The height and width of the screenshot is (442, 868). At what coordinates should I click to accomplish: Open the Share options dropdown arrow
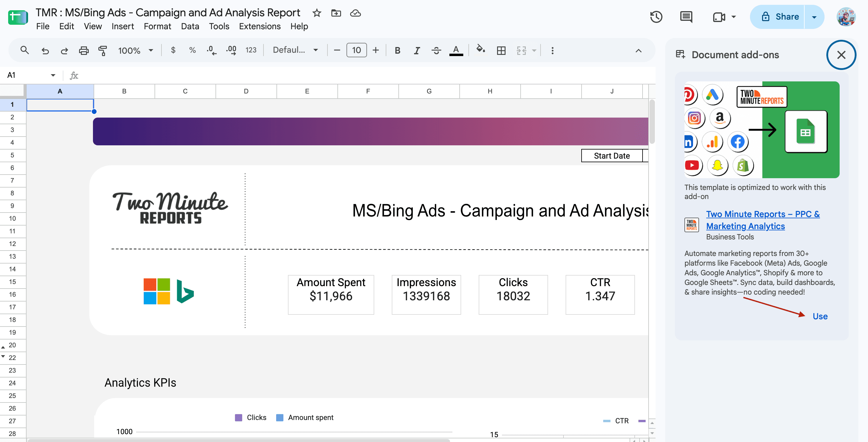tap(814, 17)
